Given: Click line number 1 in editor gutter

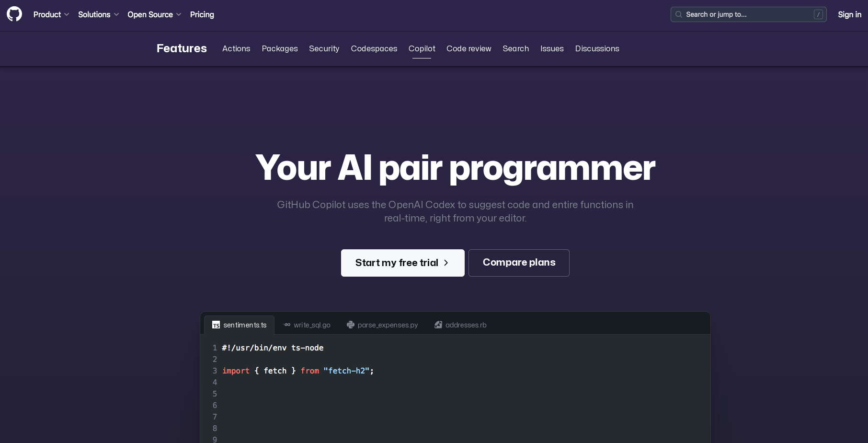Looking at the screenshot, I should [215, 348].
